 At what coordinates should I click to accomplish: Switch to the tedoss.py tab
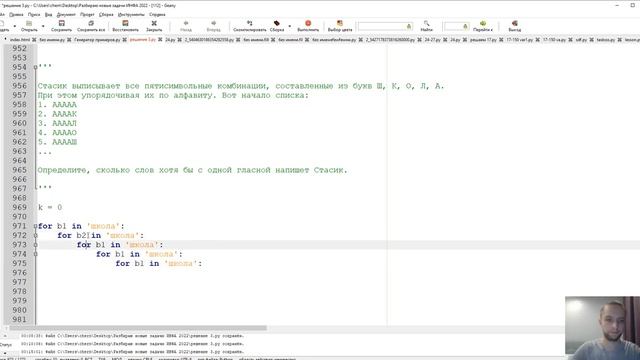tap(606, 40)
